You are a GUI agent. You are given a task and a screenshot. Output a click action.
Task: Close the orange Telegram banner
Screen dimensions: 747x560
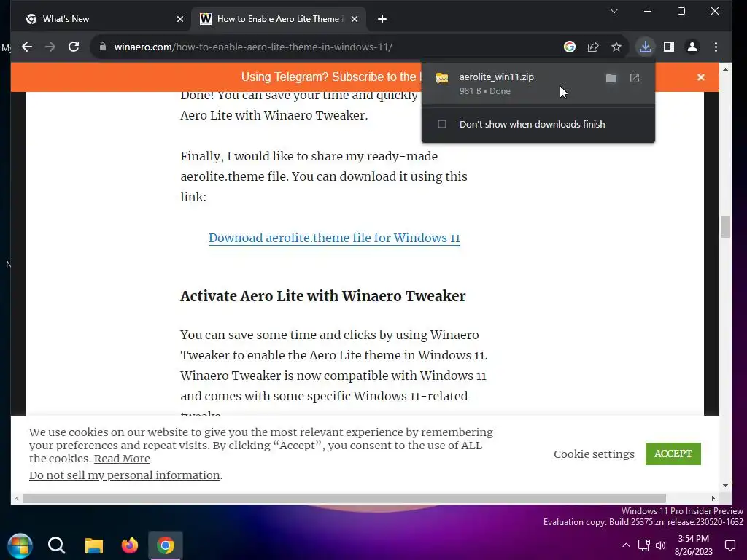[x=701, y=77]
